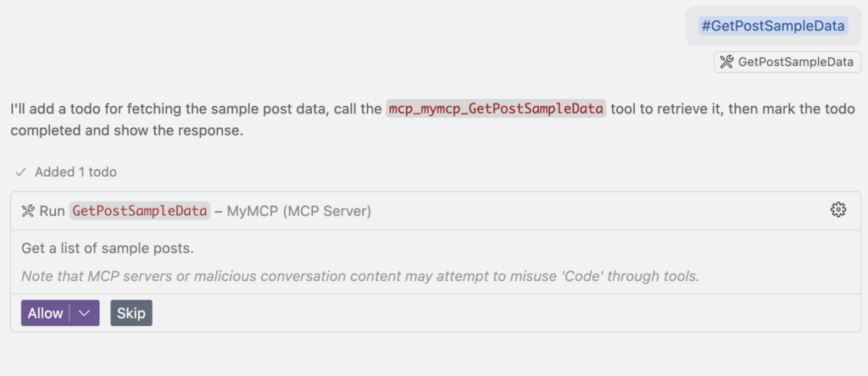The width and height of the screenshot is (868, 376).
Task: Click the word Run in the tool header
Action: (x=52, y=211)
